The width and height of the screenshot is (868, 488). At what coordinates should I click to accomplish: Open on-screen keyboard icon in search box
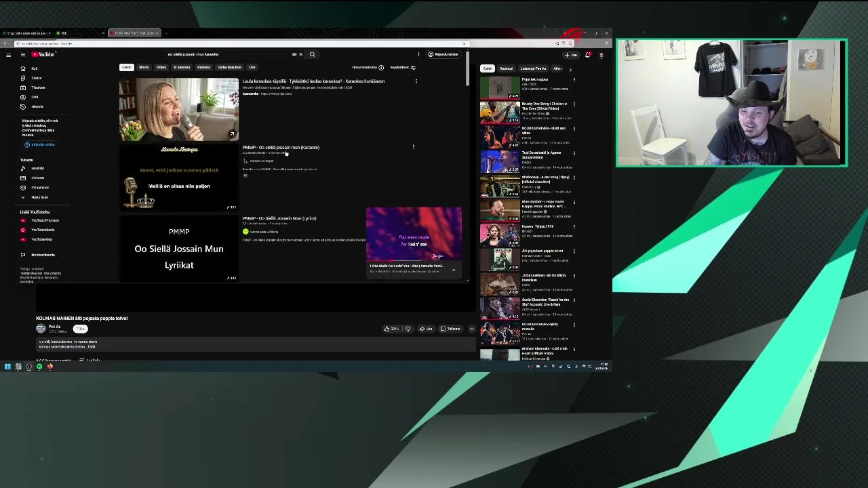(x=294, y=54)
